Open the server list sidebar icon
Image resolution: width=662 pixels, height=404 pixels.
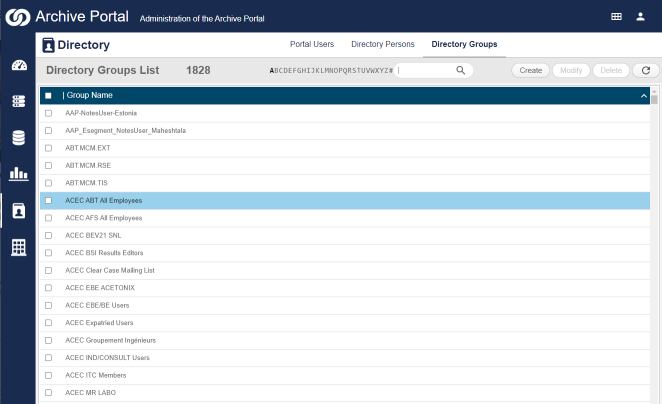pyautogui.click(x=19, y=101)
